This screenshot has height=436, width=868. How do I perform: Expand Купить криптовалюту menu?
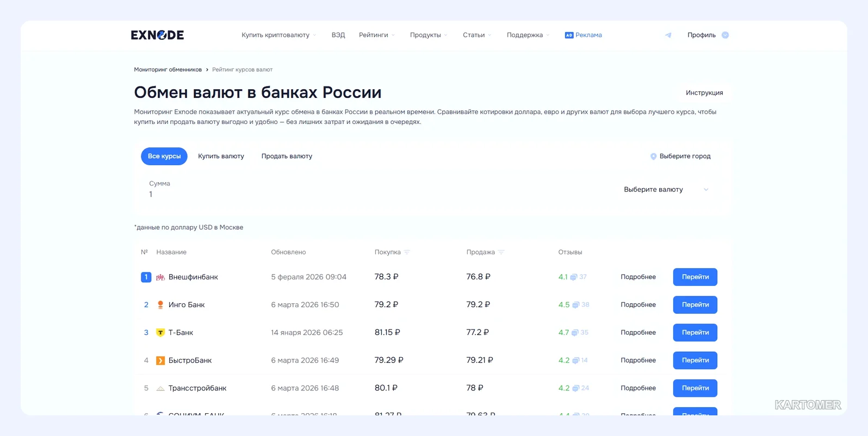[279, 35]
